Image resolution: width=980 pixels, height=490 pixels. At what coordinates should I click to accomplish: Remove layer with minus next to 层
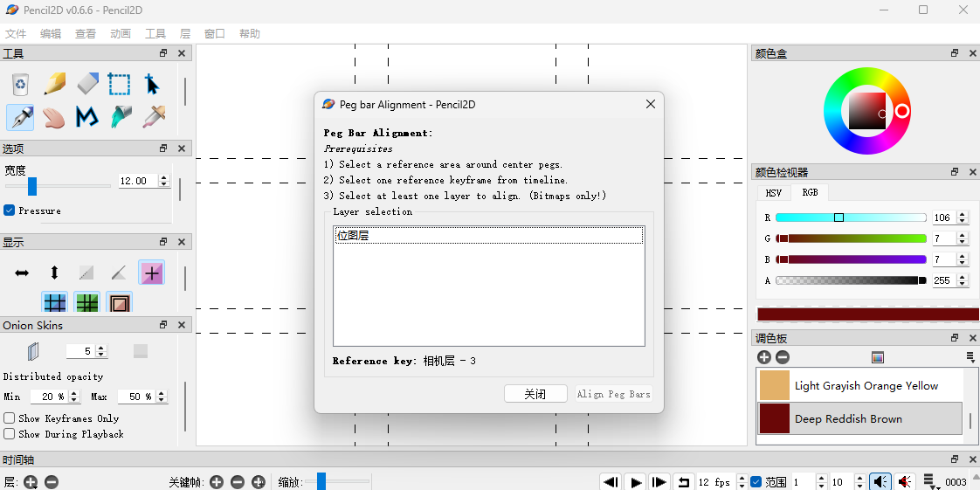click(x=52, y=482)
